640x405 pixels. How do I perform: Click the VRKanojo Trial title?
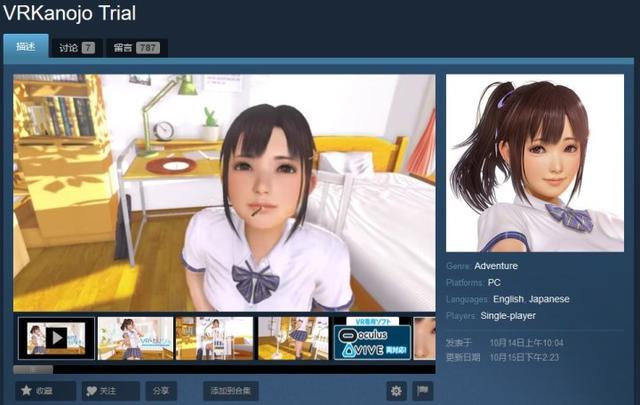coord(69,14)
